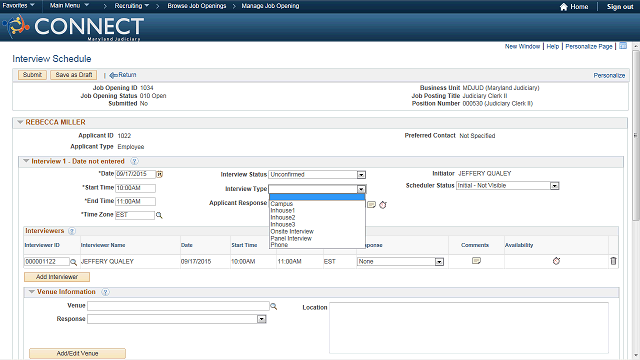The image size is (640, 360).
Task: Click the Time Zone lookup magnifier
Action: (x=159, y=215)
